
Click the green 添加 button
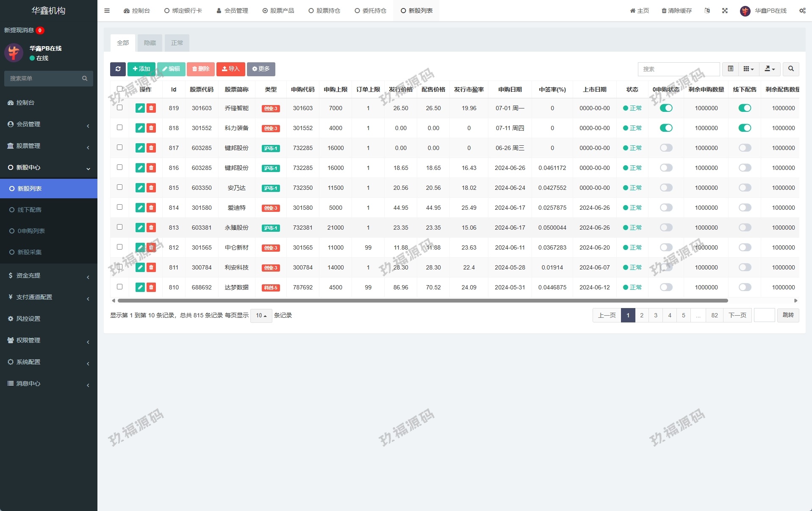pos(141,69)
